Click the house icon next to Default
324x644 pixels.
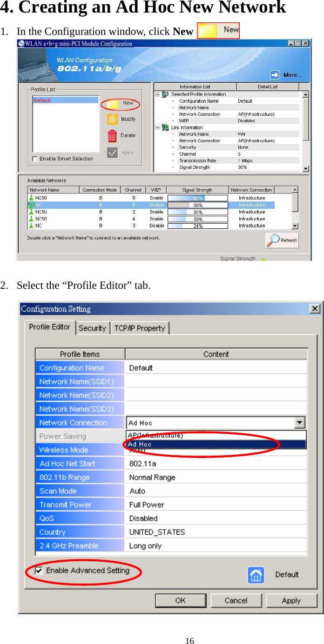click(x=256, y=575)
